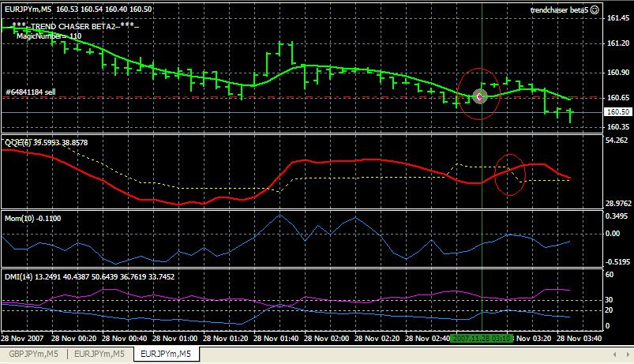Click the TREND CHASER BETA2 text label
Image resolution: width=634 pixels, height=364 pixels.
[x=75, y=27]
